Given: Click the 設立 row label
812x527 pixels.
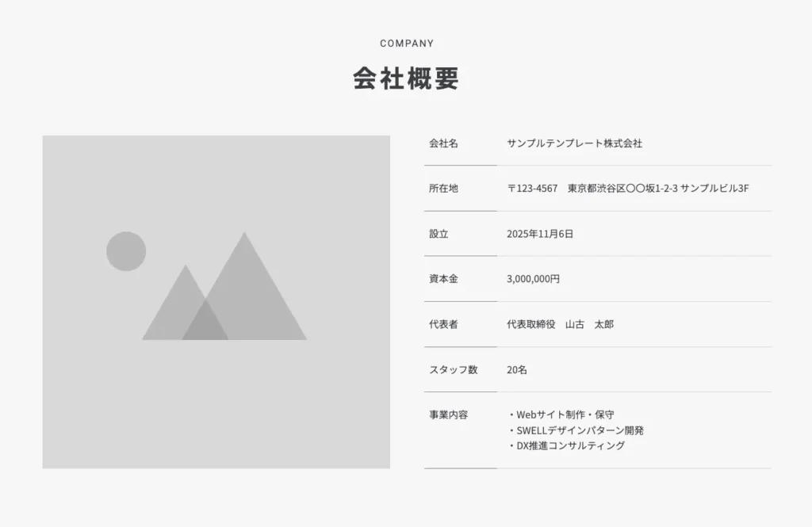Looking at the screenshot, I should (437, 234).
